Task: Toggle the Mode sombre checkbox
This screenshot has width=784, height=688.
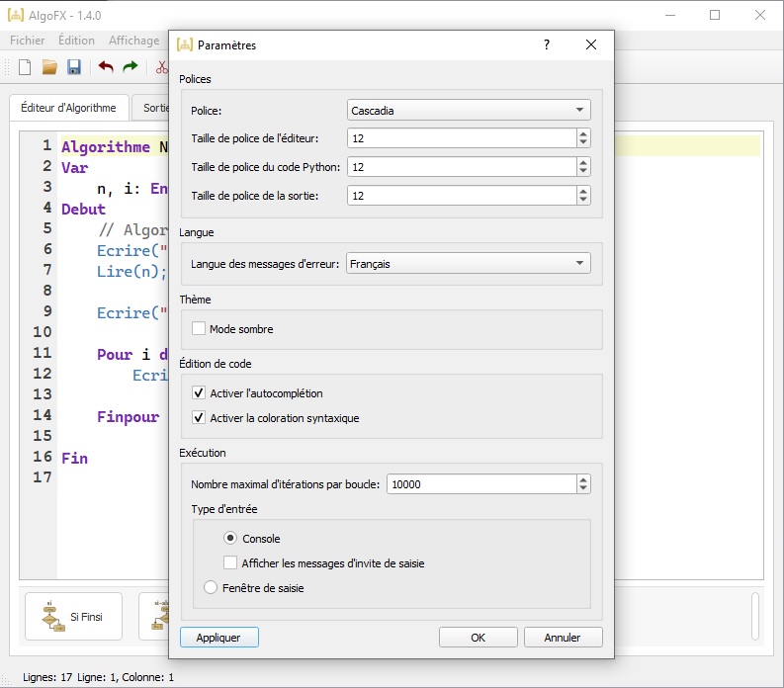Action: (199, 328)
